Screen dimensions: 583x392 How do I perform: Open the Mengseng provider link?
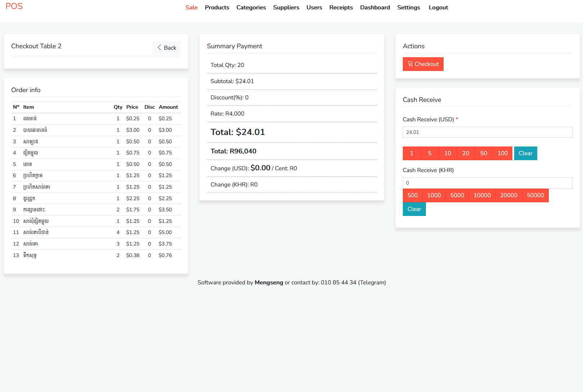269,283
